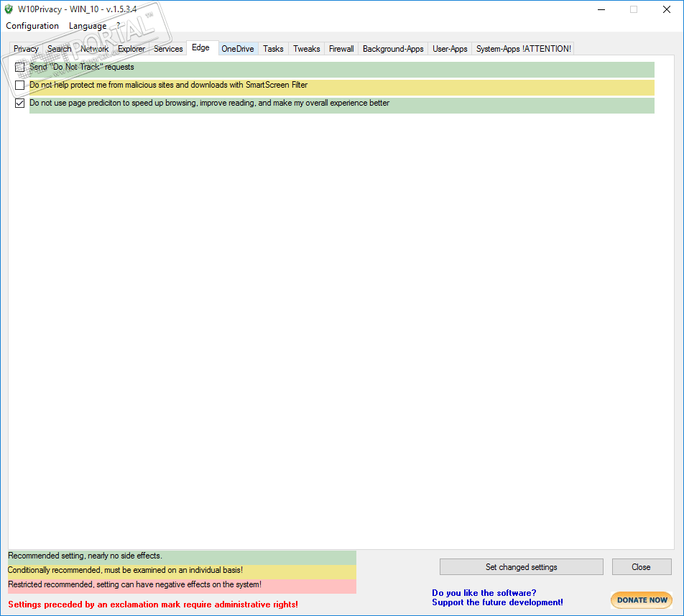Screen dimensions: 684x616
Task: Open the Language menu
Action: (88, 26)
